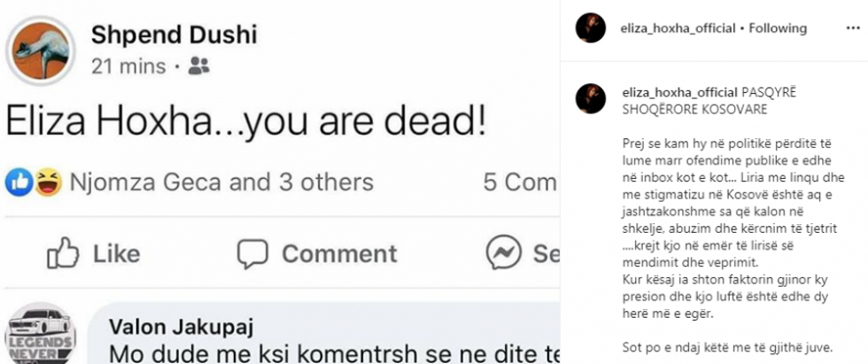Click the Messenger send icon

click(504, 254)
